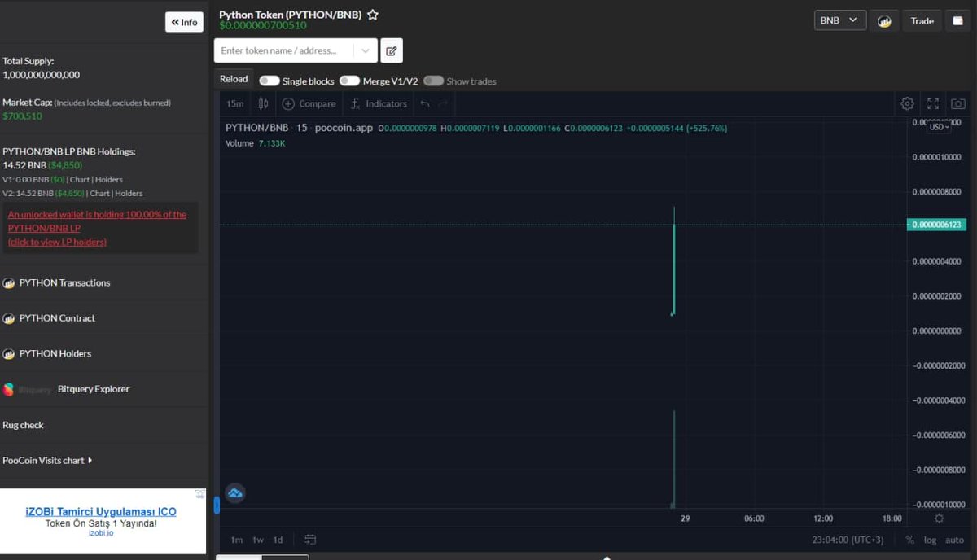
Task: Open V1 Holders link
Action: point(109,179)
